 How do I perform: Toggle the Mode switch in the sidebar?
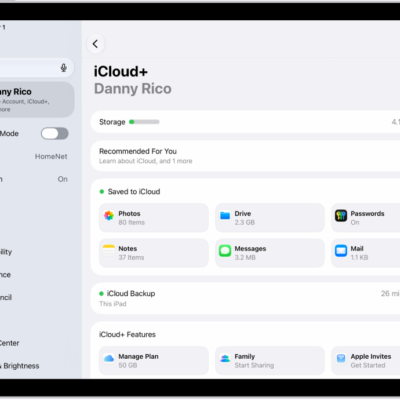pos(55,134)
